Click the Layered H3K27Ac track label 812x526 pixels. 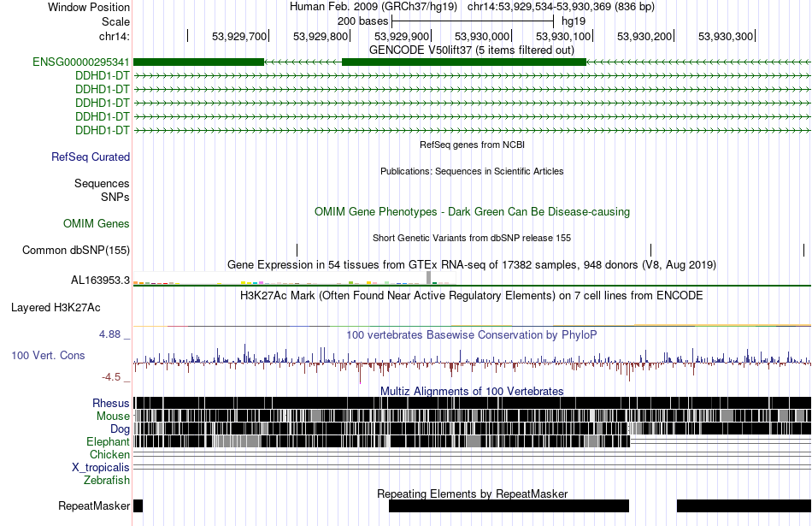point(56,308)
